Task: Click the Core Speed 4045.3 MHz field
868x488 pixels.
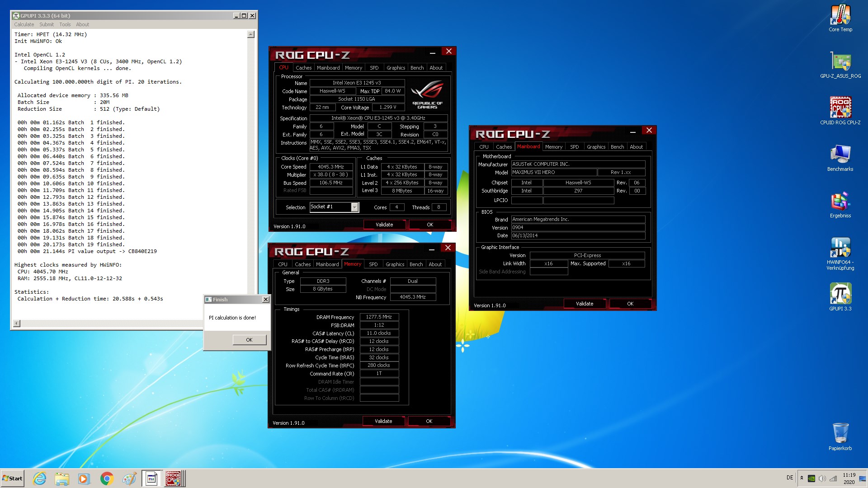Action: [331, 167]
